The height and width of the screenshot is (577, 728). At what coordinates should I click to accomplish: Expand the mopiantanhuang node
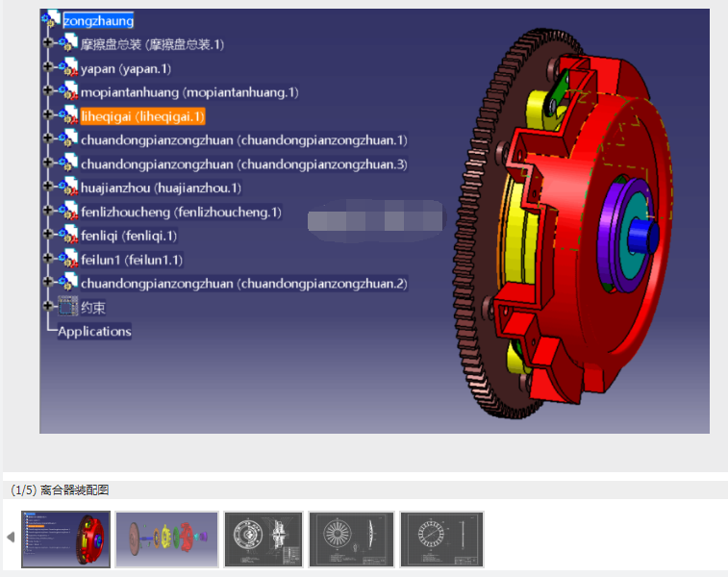(x=48, y=90)
